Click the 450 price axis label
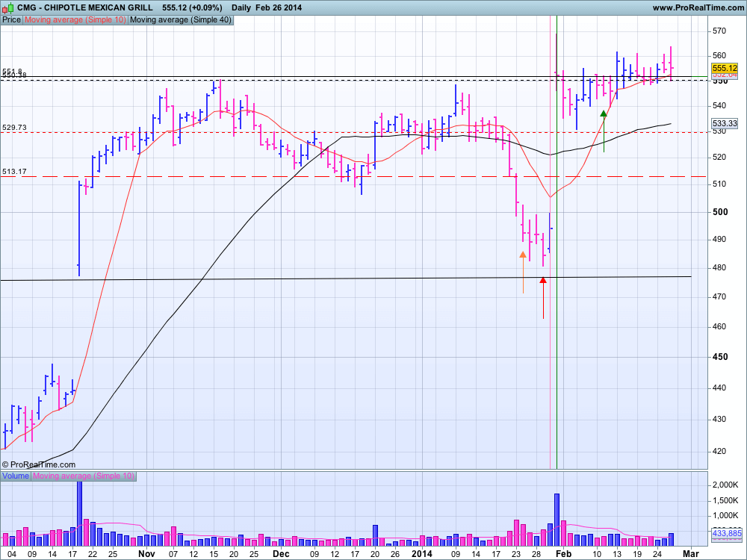Image resolution: width=747 pixels, height=560 pixels. [720, 357]
